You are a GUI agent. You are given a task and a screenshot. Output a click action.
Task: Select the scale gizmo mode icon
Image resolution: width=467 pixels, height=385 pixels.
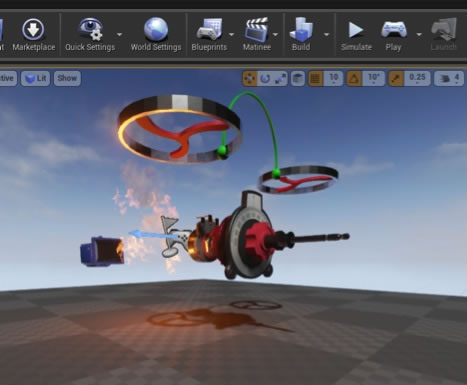(280, 79)
